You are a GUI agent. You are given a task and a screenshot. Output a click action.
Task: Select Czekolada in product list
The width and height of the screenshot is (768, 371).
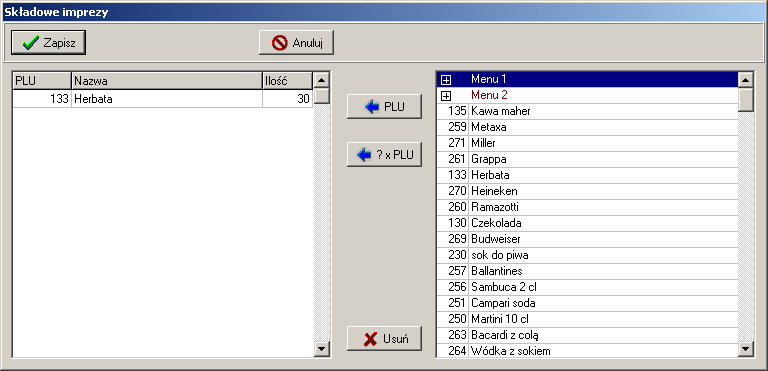click(x=587, y=223)
